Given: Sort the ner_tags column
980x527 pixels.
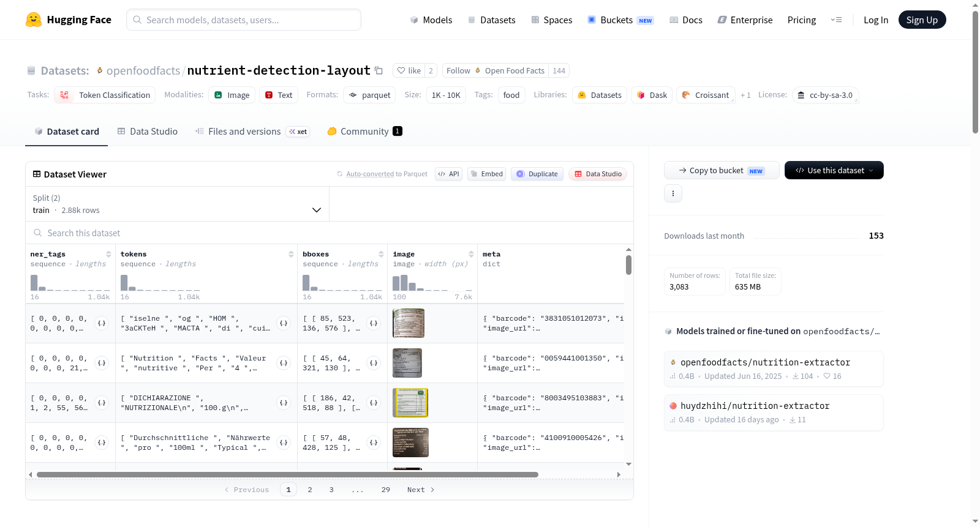Looking at the screenshot, I should click(108, 254).
